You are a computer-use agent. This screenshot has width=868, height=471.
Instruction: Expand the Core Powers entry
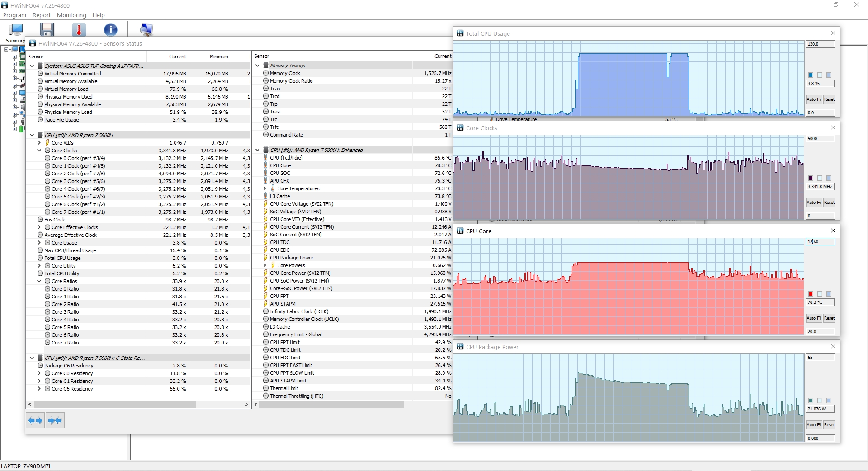point(264,265)
